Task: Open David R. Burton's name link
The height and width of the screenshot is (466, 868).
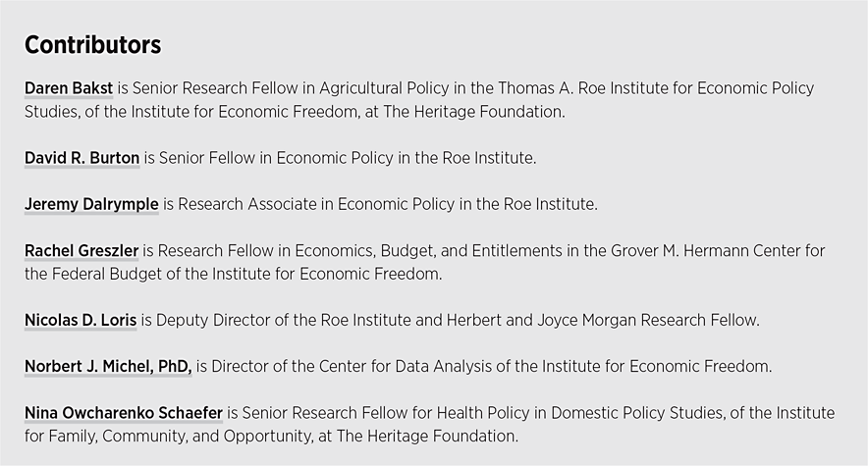Action: click(81, 158)
